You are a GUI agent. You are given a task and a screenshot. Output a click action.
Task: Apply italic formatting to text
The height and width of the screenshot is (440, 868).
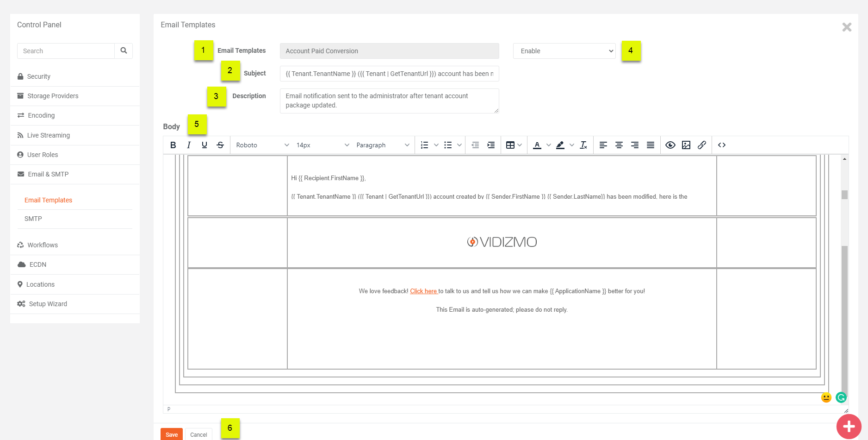[x=189, y=145]
